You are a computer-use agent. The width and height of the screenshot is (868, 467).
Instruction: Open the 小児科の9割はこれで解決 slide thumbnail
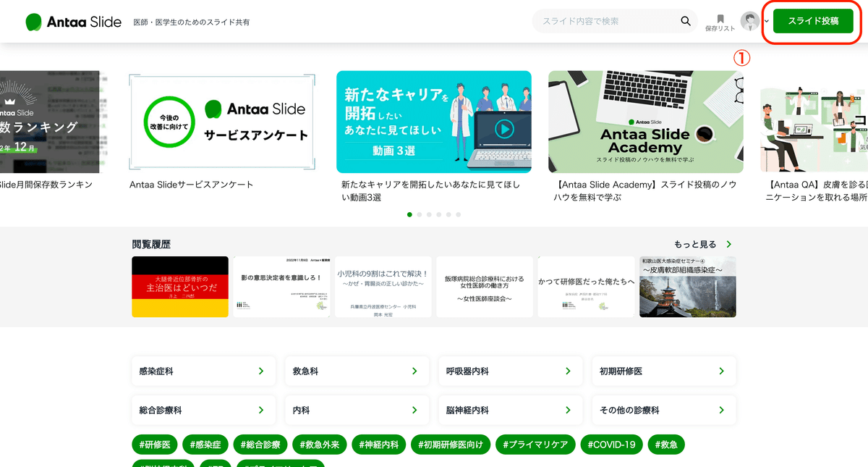383,287
